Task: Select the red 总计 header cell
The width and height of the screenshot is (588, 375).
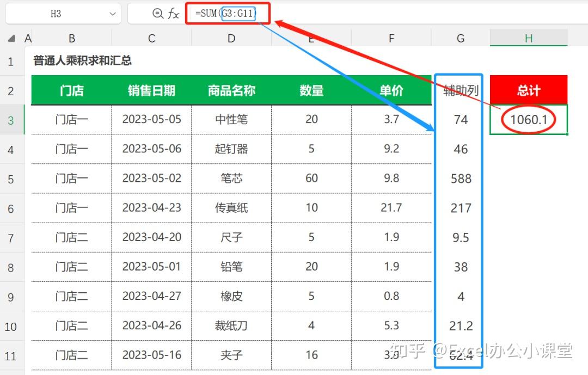Action: click(x=528, y=90)
